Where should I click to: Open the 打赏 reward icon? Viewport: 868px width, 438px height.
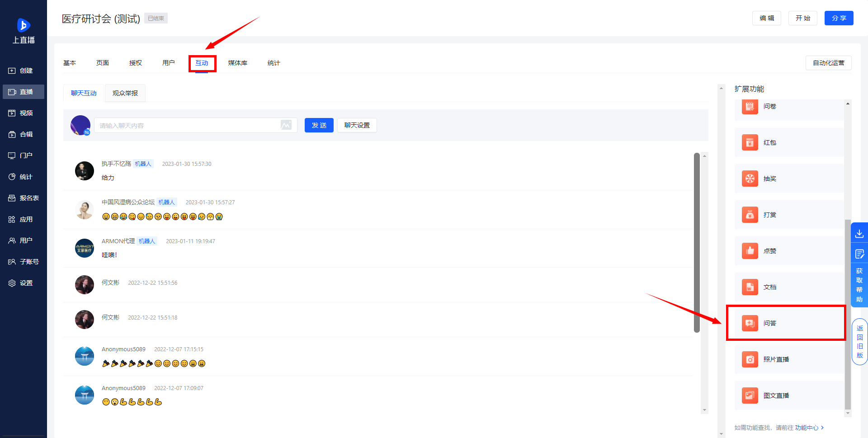click(750, 215)
